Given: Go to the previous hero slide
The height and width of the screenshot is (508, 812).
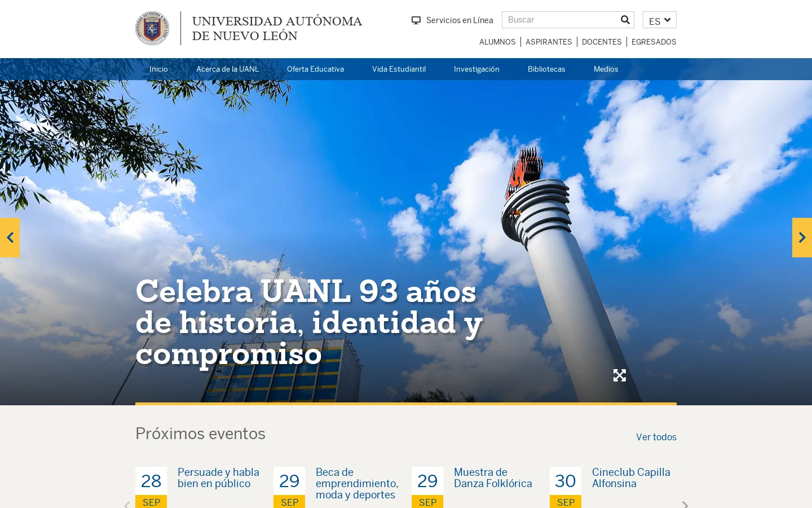Looking at the screenshot, I should point(10,238).
